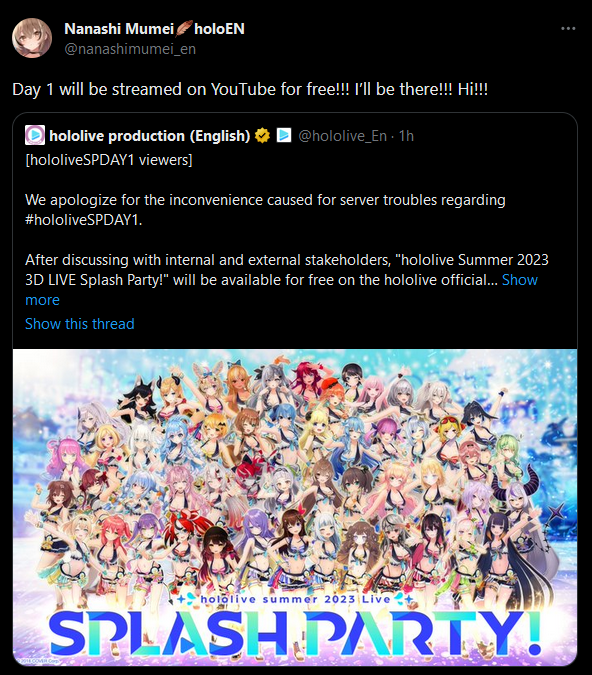Click the server troubles apology paragraph
The height and width of the screenshot is (675, 592).
[x=265, y=210]
